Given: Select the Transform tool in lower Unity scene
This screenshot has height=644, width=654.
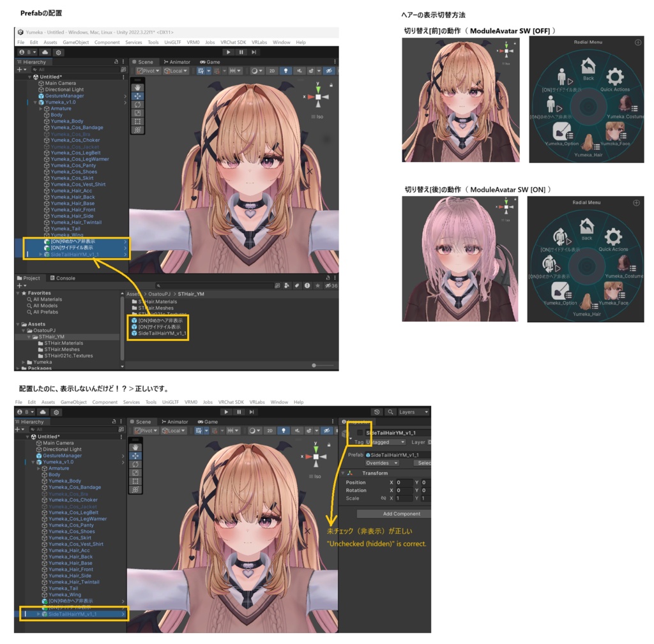Looking at the screenshot, I should coord(135,490).
